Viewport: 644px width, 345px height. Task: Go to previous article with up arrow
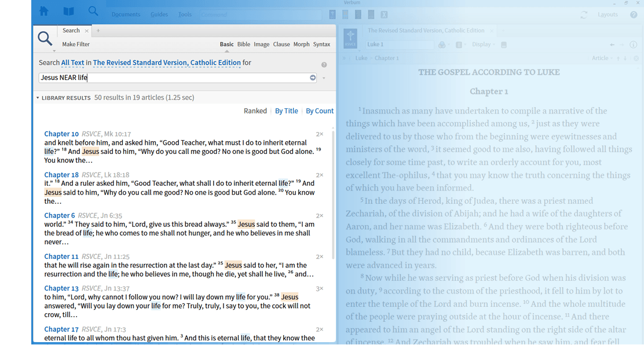coord(618,58)
